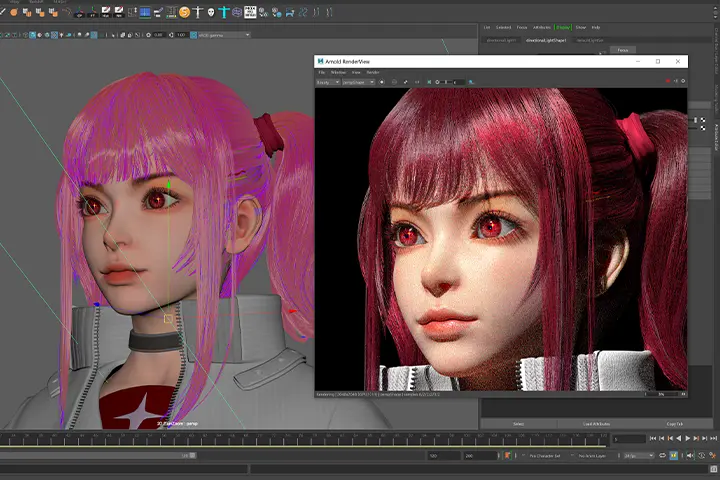This screenshot has height=480, width=720.
Task: Click the purple brain-shaped shelf icon
Action: 237,12
